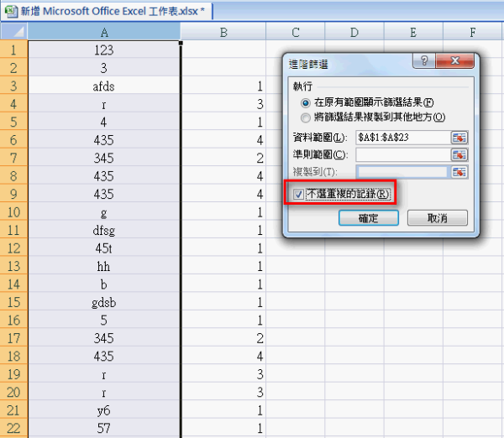The width and height of the screenshot is (504, 438).
Task: Click the range selector icon for 準則範圍
Action: [459, 154]
